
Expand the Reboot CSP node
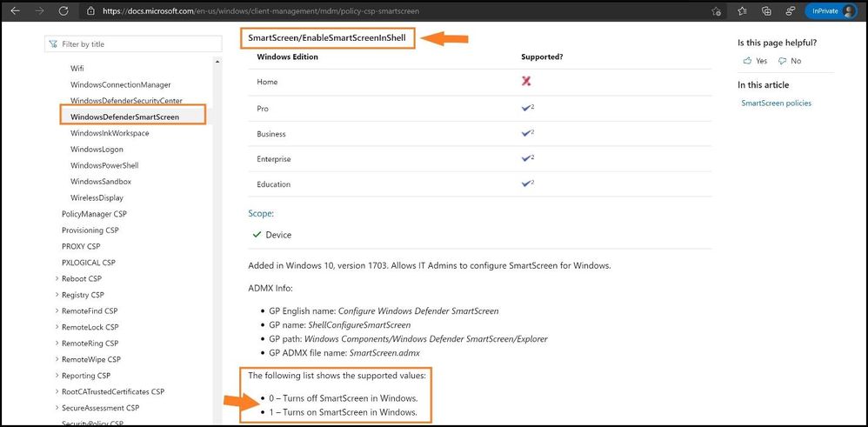click(57, 278)
